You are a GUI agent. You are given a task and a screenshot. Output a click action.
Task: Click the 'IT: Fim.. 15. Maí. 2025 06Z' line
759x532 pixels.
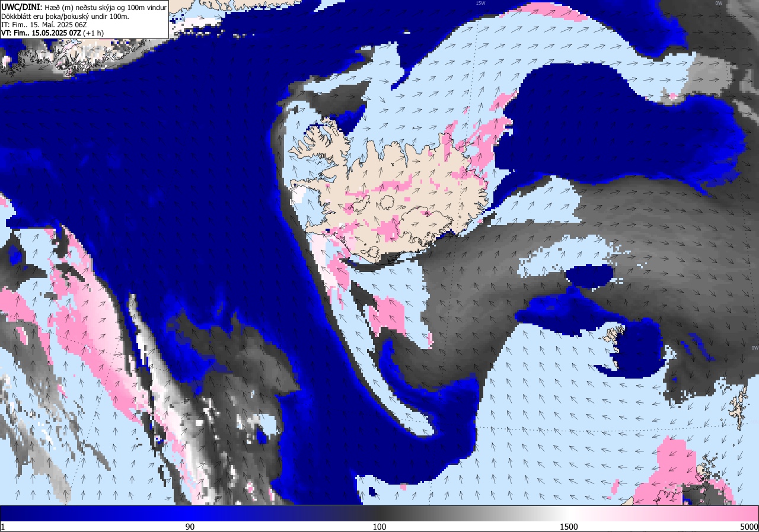pos(44,24)
